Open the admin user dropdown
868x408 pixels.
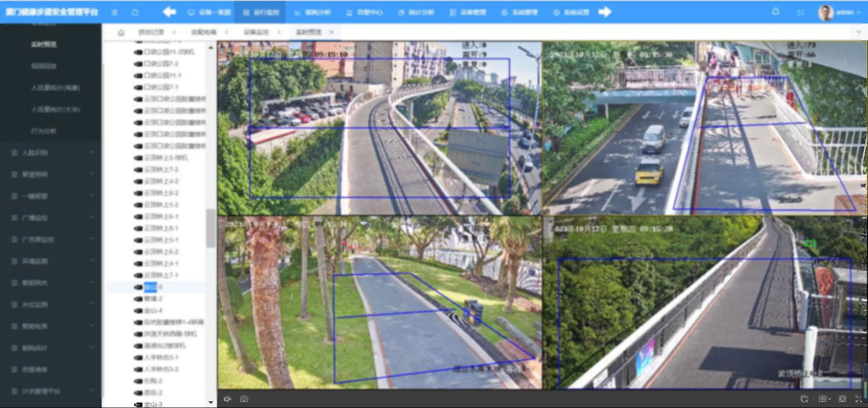(x=841, y=12)
